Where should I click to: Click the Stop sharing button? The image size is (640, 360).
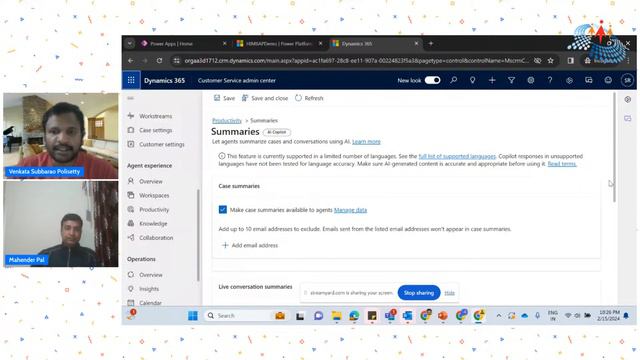[x=419, y=293]
